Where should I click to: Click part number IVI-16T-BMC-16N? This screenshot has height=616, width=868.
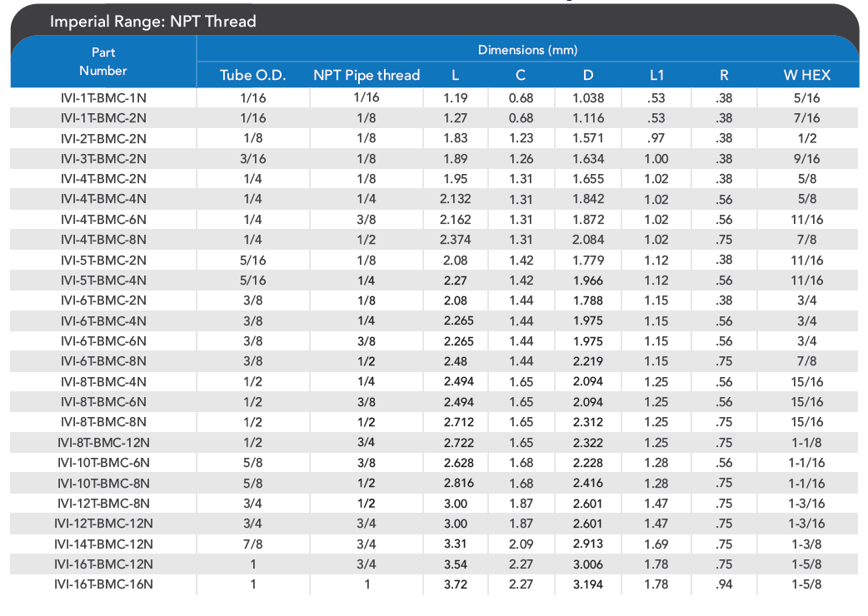point(103,584)
